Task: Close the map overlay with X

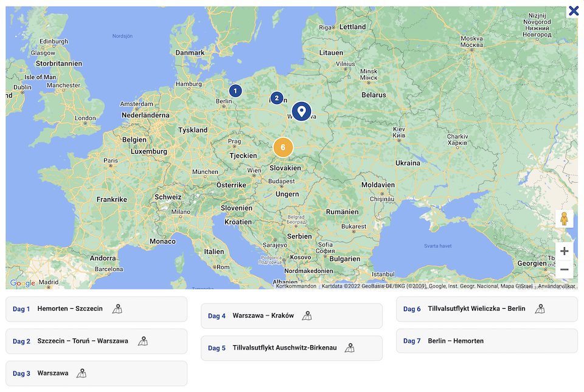Action: click(x=574, y=11)
